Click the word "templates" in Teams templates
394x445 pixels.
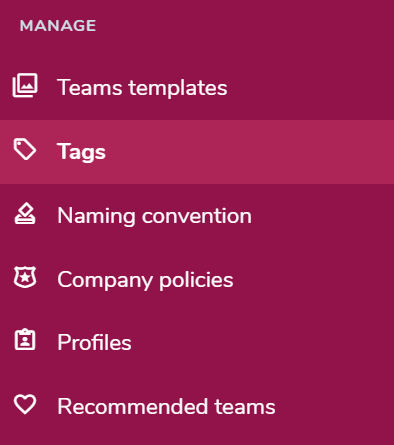178,88
